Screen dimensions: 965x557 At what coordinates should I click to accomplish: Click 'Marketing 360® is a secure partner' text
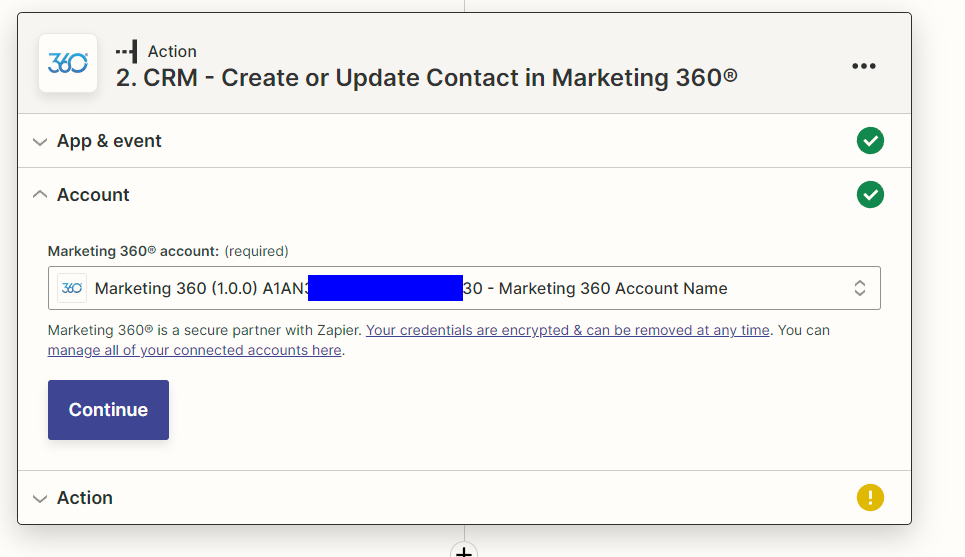204,330
